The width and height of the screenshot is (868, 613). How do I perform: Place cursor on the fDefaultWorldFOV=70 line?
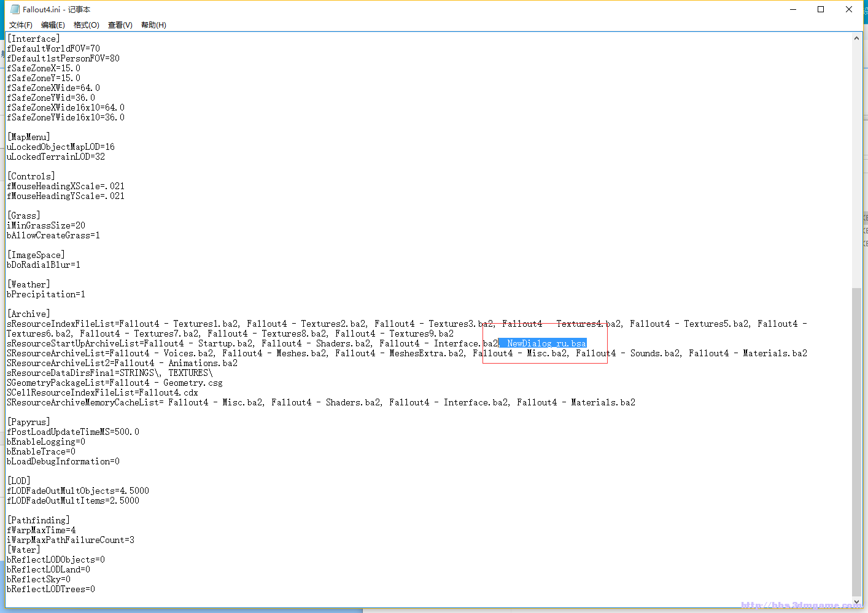[53, 49]
